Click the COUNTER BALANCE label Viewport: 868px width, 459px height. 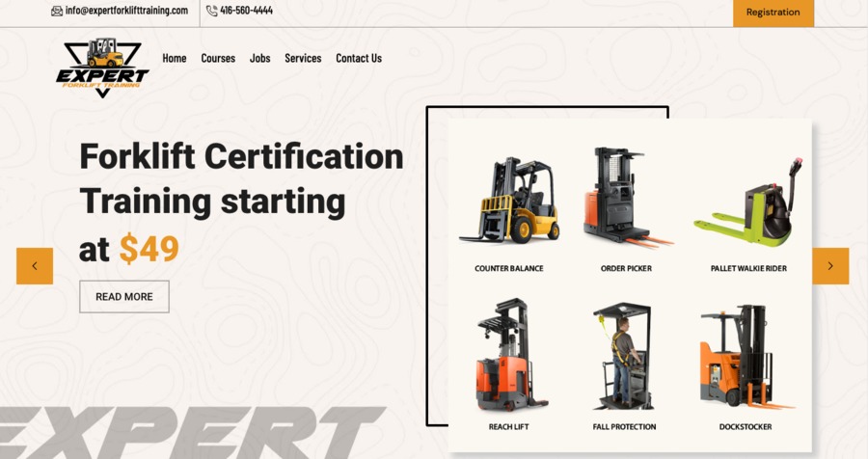click(508, 268)
